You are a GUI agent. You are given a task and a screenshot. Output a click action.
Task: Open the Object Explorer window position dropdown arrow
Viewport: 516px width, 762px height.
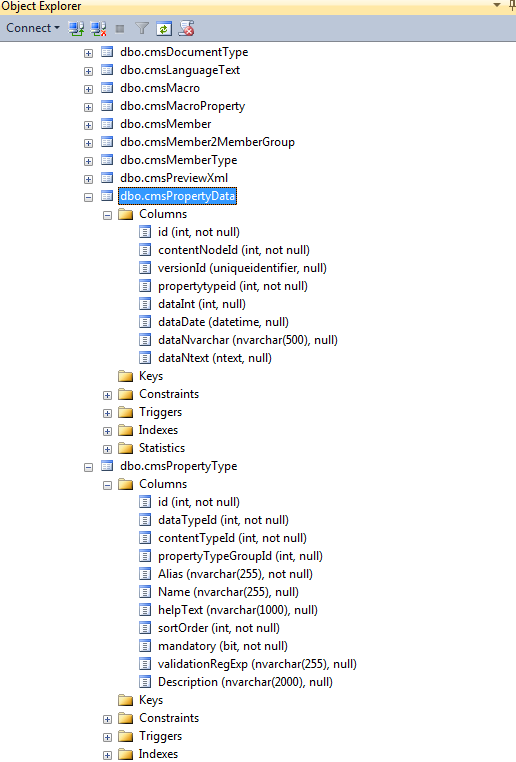497,5
